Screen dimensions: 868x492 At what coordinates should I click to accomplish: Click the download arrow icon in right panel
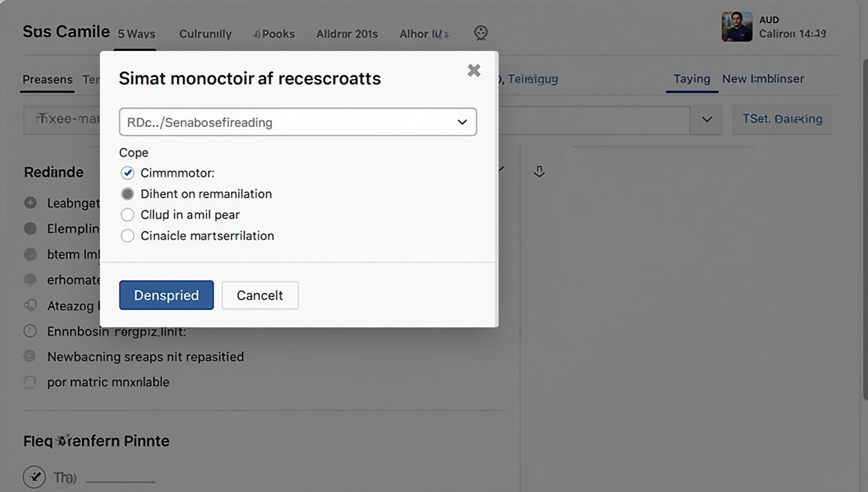[x=539, y=171]
